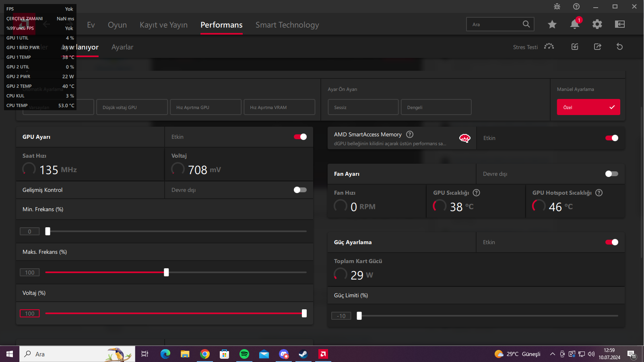The image size is (644, 362).
Task: Show help for GPU Sıcaklığı
Action: [477, 193]
